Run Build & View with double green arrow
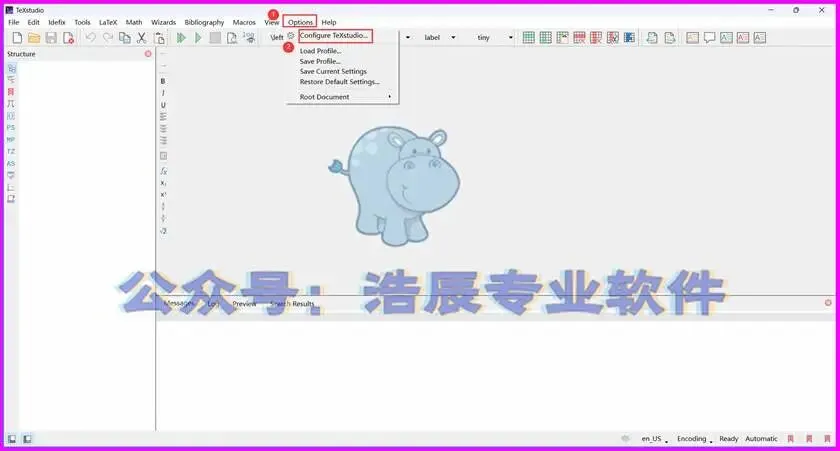 point(181,37)
